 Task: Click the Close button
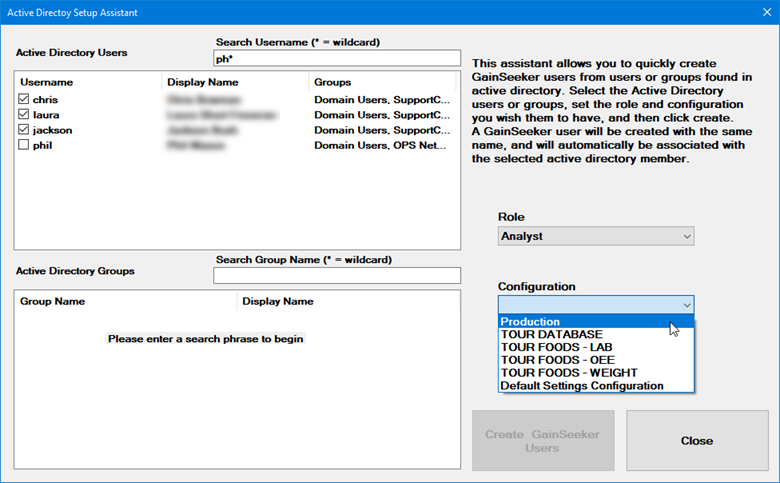(x=696, y=440)
